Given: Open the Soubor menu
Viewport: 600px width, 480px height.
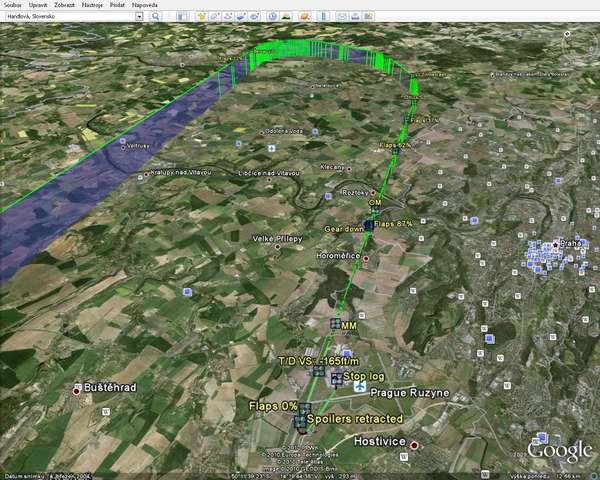Looking at the screenshot, I should point(12,5).
